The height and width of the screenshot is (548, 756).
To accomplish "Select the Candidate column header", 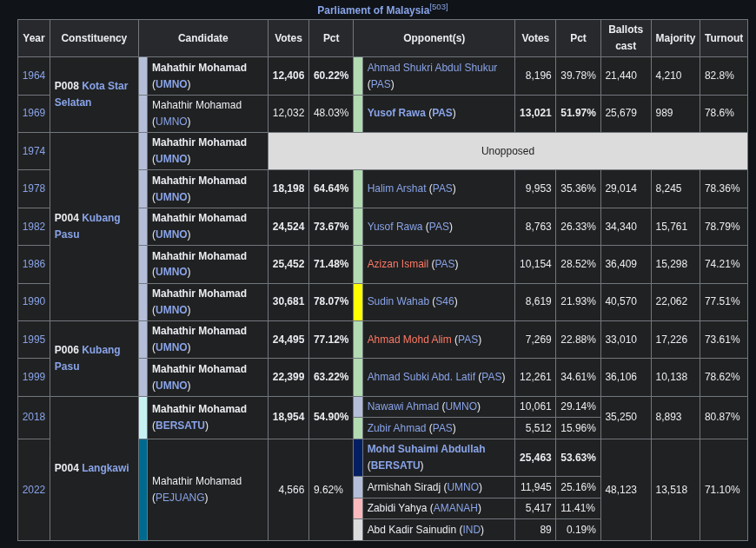I will click(203, 38).
